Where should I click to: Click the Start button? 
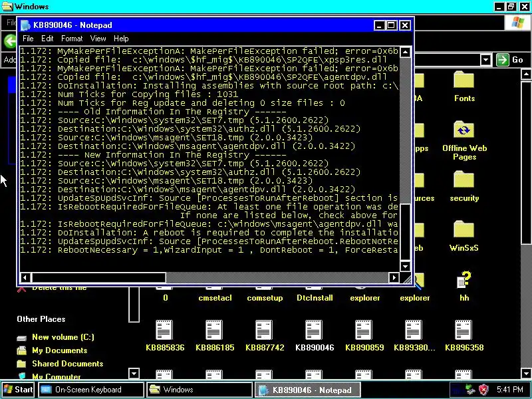pos(19,390)
